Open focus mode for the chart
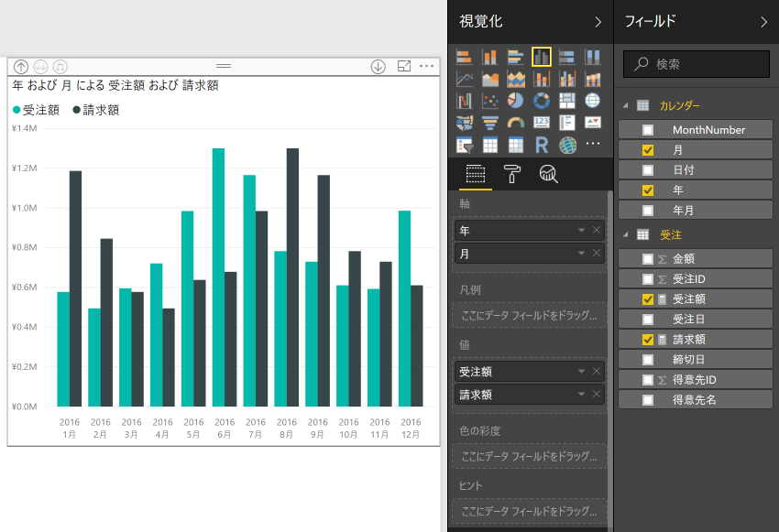This screenshot has height=532, width=779. point(404,66)
